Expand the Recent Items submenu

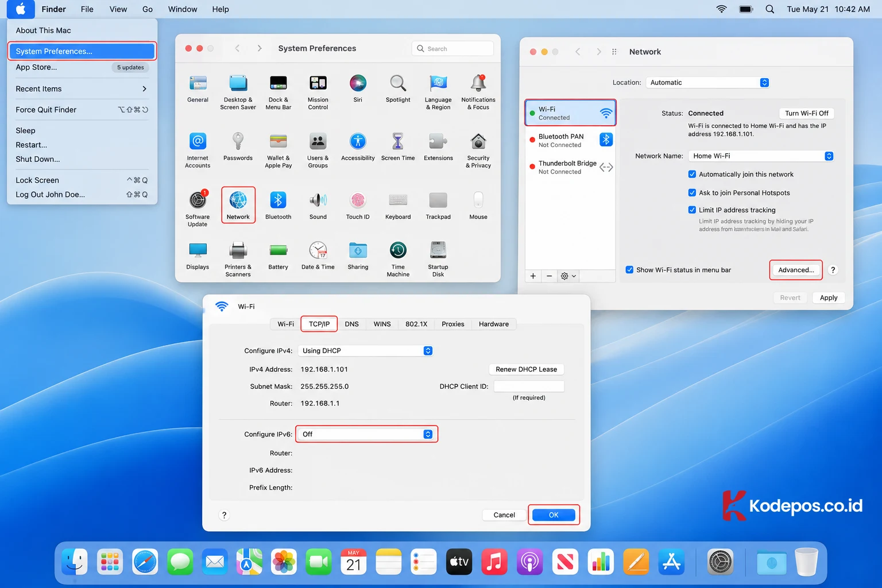[x=82, y=88]
